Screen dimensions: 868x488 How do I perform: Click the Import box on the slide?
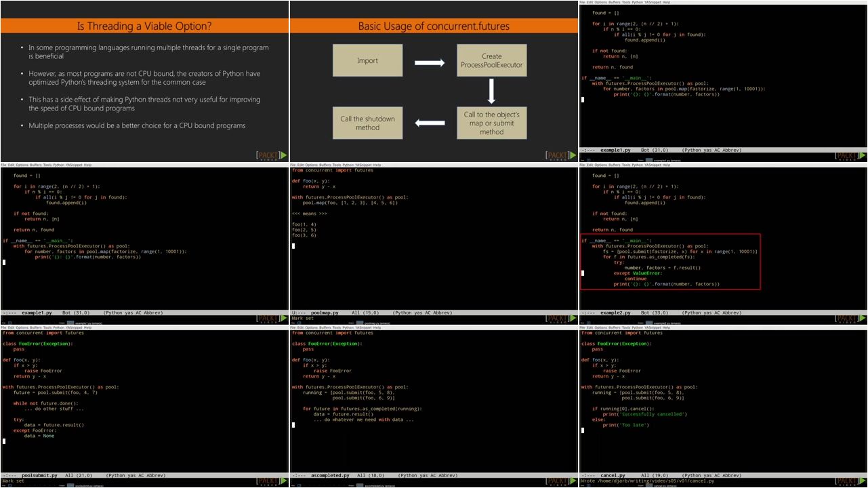367,60
